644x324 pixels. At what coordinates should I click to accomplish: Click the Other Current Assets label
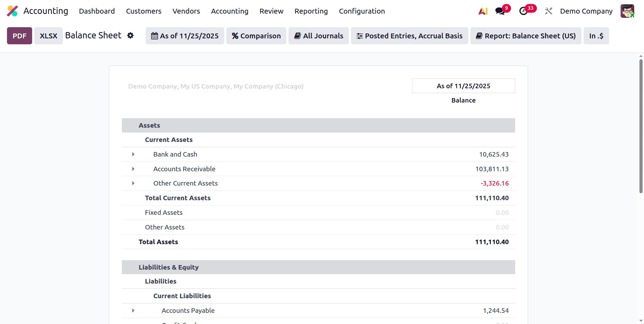(185, 183)
